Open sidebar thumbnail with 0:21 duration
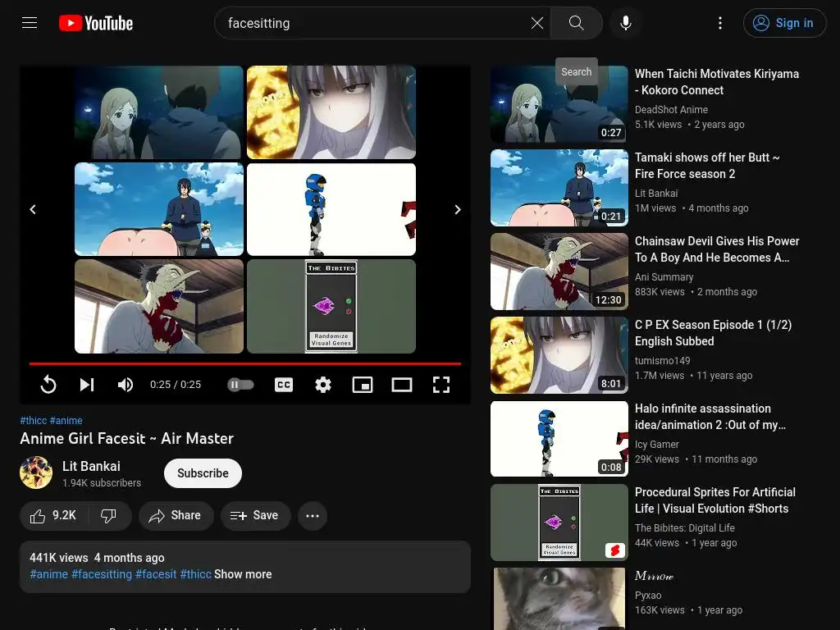The image size is (840, 630). [x=559, y=188]
